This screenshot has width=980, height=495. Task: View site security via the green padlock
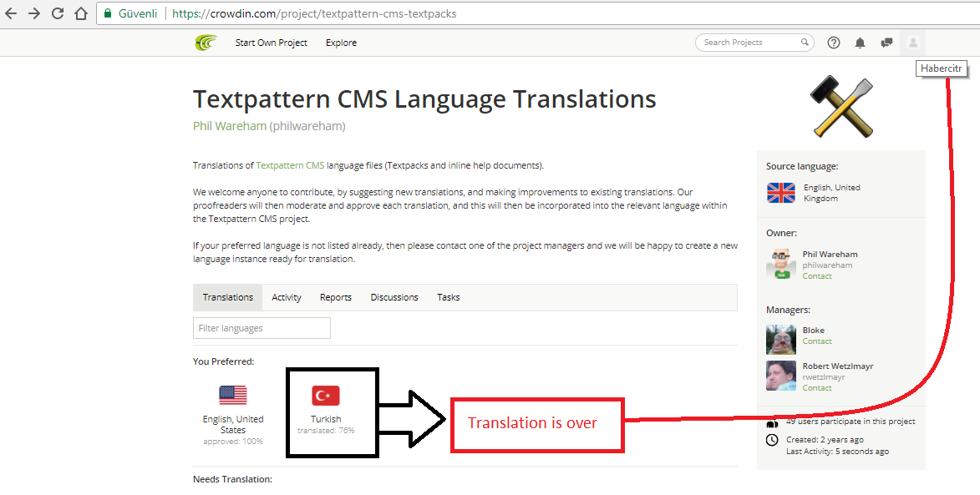[108, 13]
